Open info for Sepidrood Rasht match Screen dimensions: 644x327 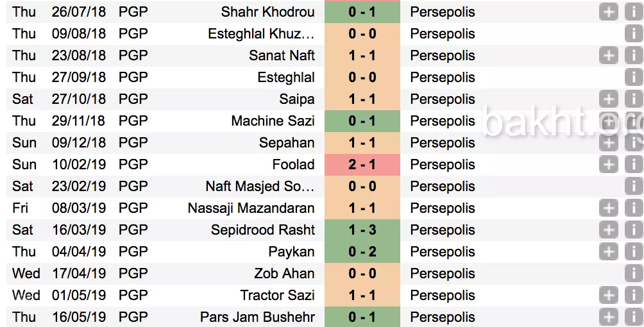tap(633, 230)
